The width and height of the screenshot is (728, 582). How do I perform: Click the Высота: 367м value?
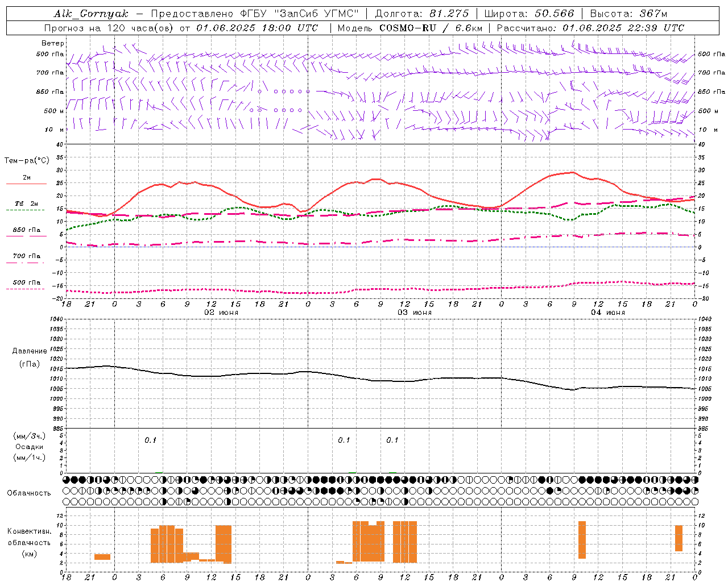[628, 14]
